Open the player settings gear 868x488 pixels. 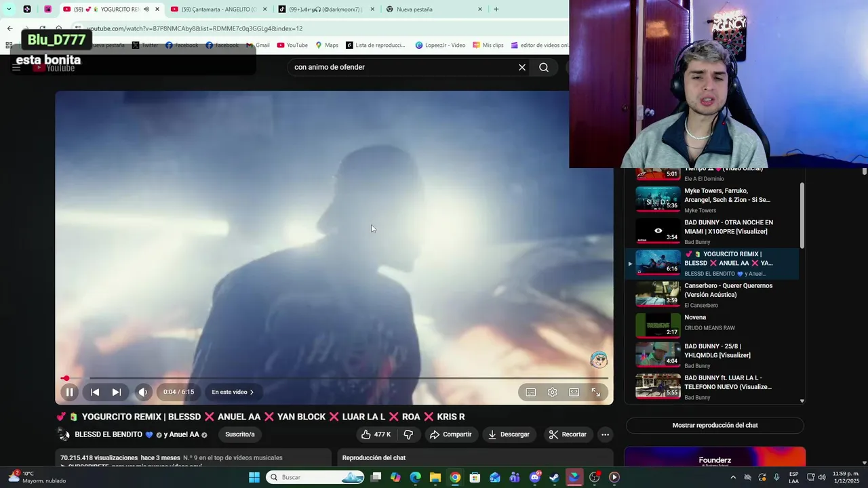coord(553,392)
